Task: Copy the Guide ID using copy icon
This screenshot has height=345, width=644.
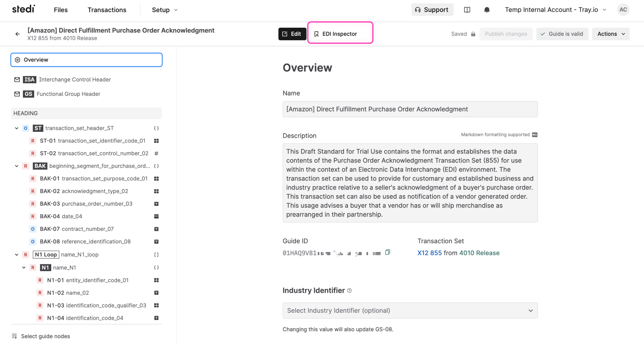Action: pyautogui.click(x=388, y=252)
